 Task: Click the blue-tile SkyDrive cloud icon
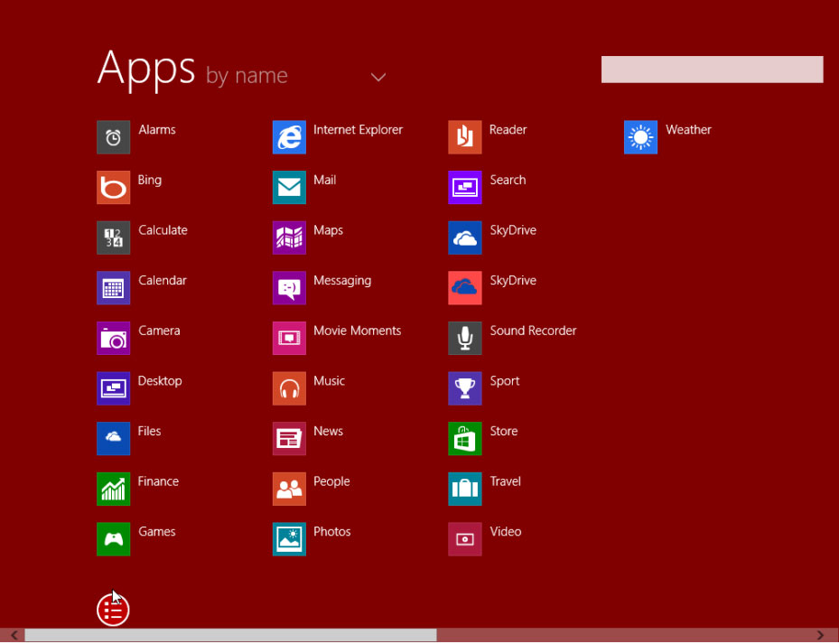(465, 238)
